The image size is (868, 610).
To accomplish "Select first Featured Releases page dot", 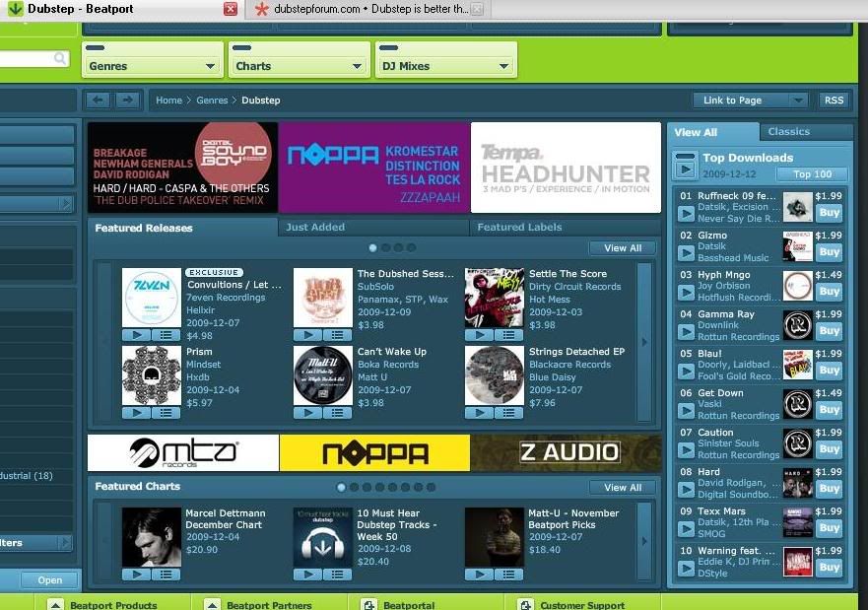I will pyautogui.click(x=372, y=248).
